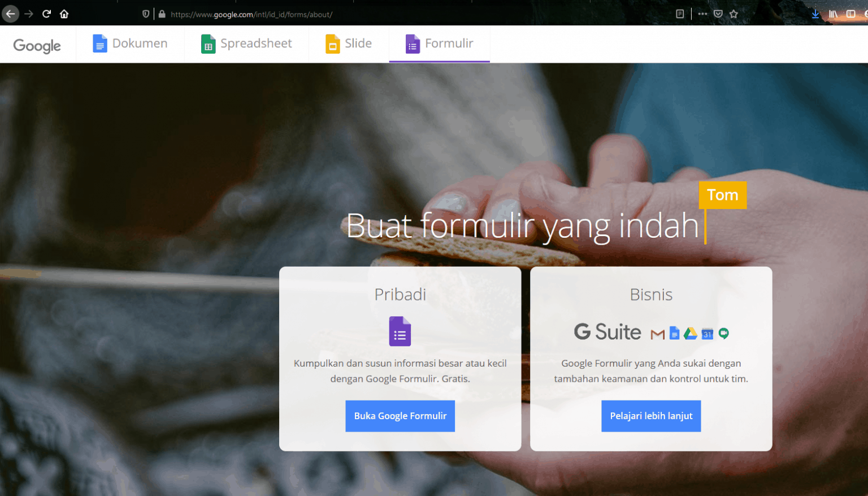Open the Google Calendar icon in the Bisnis card
The width and height of the screenshot is (868, 496).
[707, 333]
